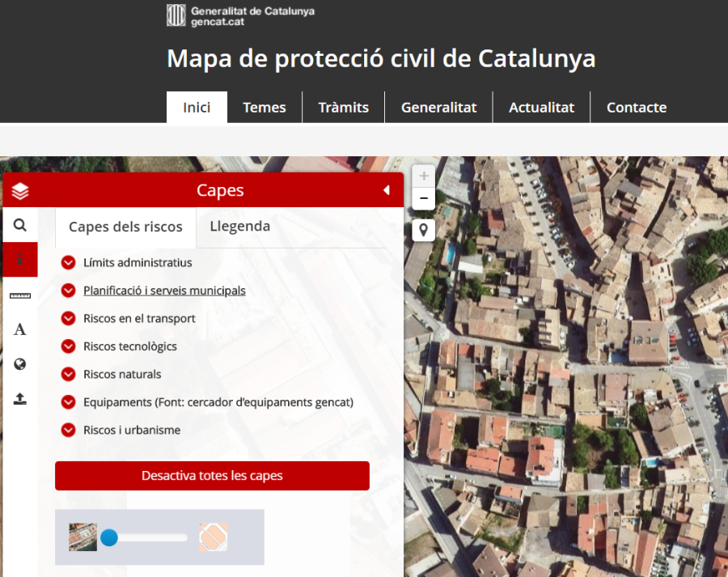Switch to the Llegenda tab
Screen dimensions: 728x577
239,227
